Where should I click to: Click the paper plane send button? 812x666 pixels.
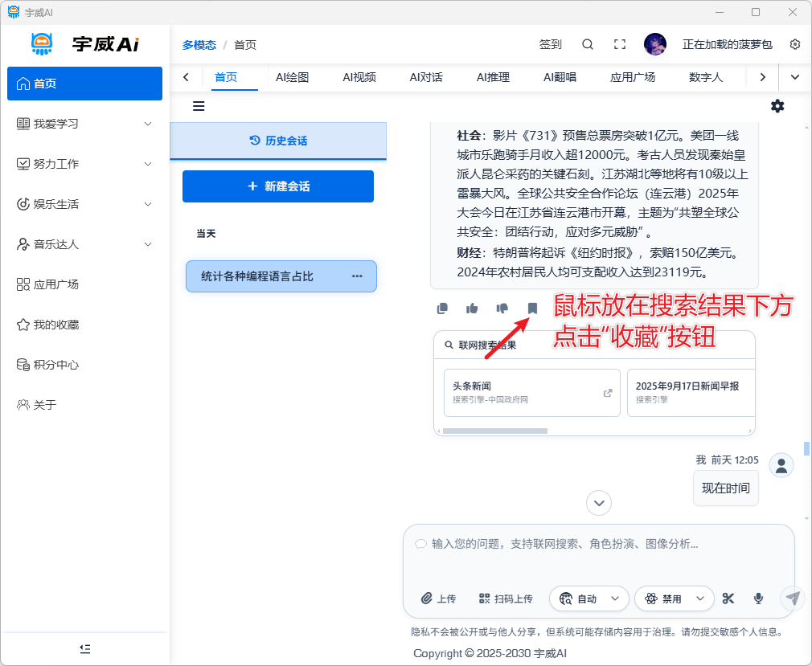coord(793,599)
